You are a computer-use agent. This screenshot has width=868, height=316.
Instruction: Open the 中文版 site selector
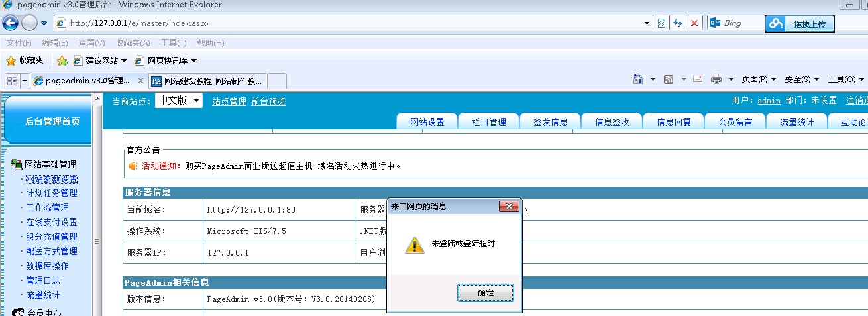tap(179, 101)
